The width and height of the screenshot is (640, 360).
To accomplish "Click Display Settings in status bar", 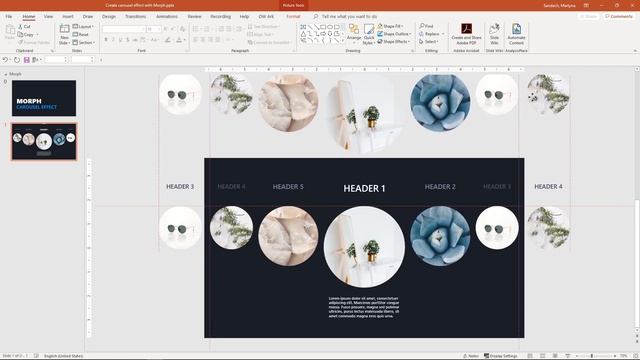I will click(x=500, y=356).
